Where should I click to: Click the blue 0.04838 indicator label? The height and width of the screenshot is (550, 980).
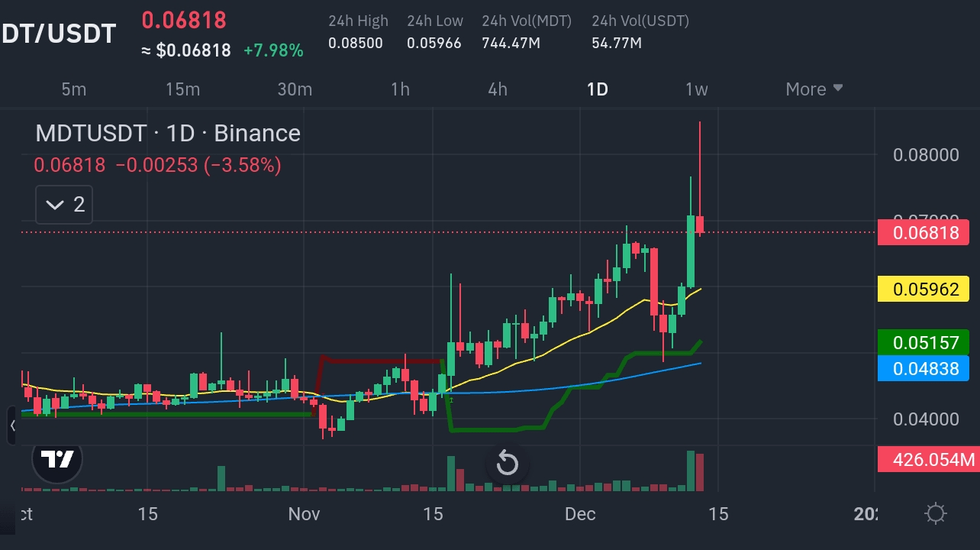923,369
